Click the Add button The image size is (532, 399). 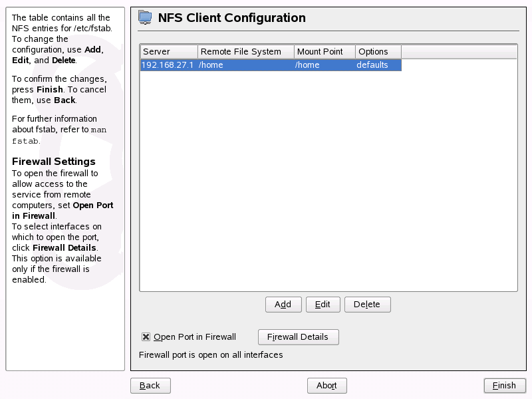(283, 305)
